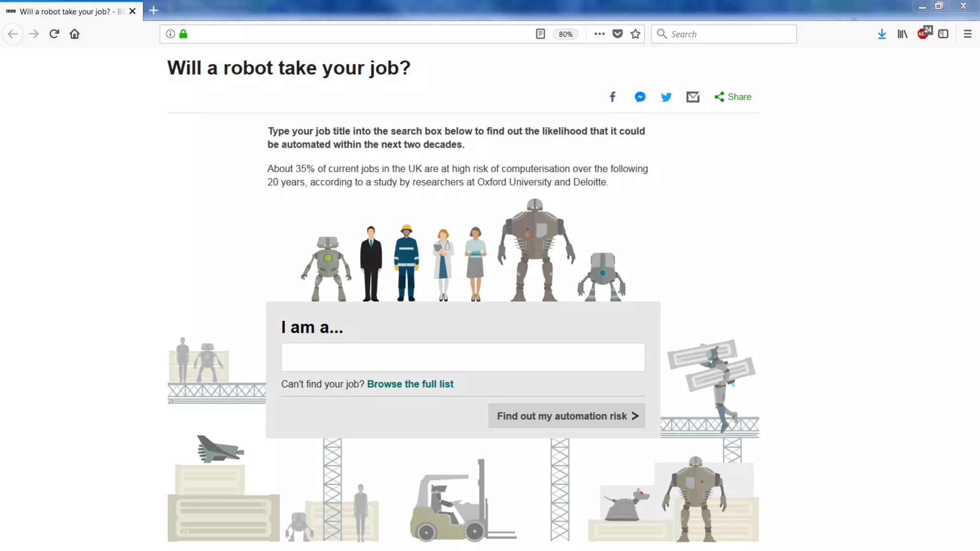Share the article by email icon
This screenshot has width=980, height=551.
click(692, 97)
